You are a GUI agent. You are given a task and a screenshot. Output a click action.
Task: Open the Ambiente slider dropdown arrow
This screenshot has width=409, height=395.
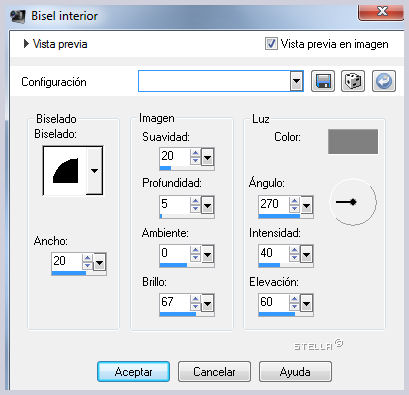click(x=207, y=255)
